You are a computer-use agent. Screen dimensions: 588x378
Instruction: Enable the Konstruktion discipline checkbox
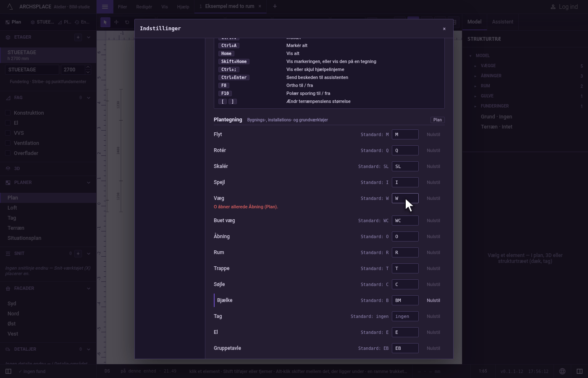(8, 113)
